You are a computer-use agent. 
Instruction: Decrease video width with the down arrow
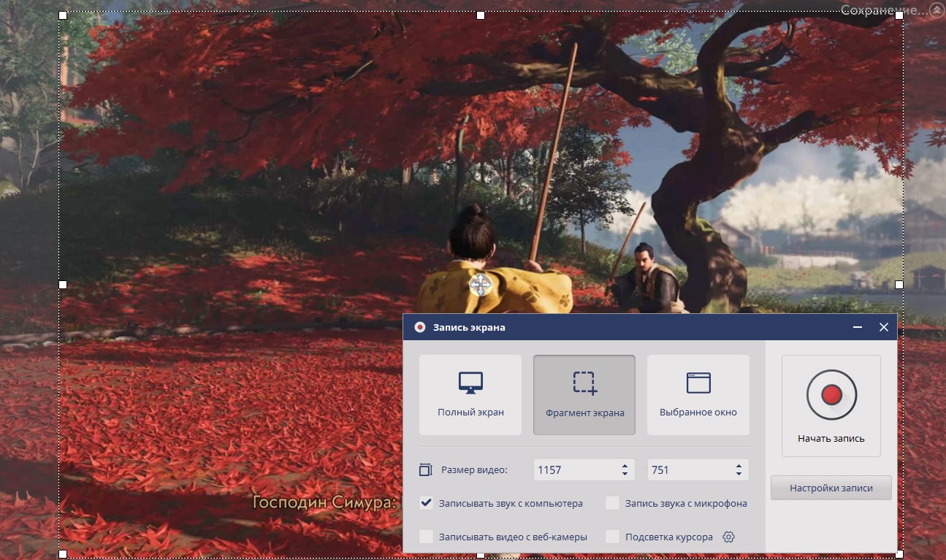coord(625,474)
